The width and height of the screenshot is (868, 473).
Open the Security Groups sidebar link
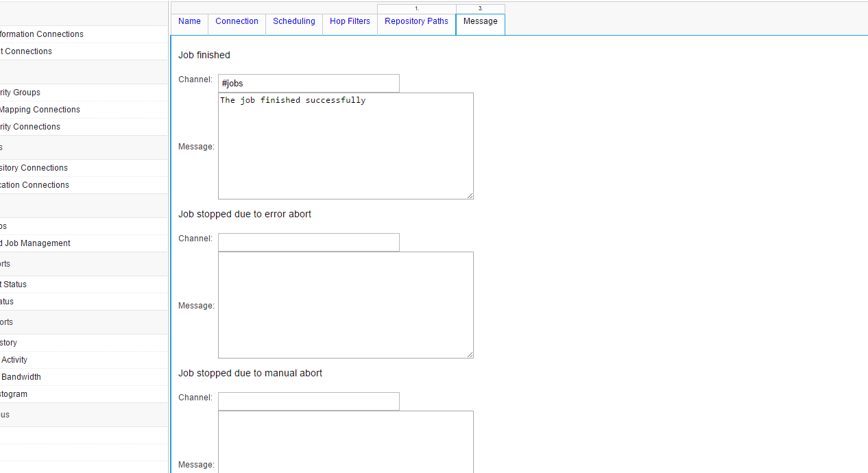tap(20, 93)
